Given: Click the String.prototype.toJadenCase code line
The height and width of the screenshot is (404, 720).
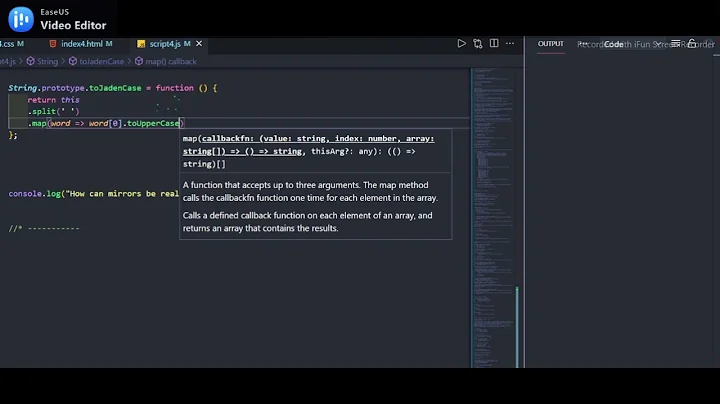Looking at the screenshot, I should (112, 88).
